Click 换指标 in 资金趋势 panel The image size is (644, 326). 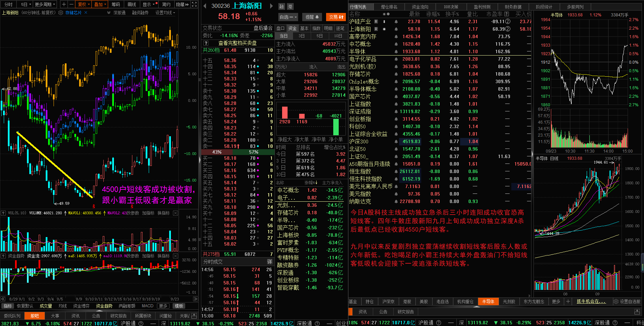click(x=163, y=256)
